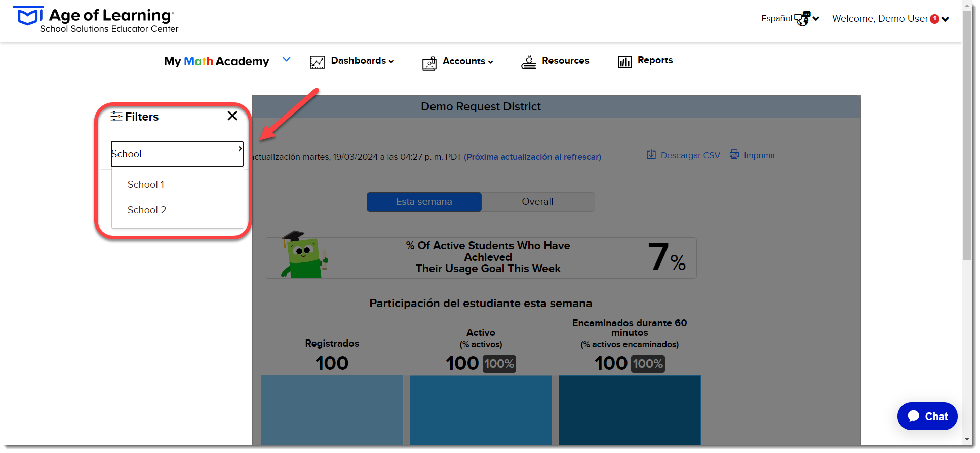Open the Dashboards menu
The image size is (980, 453).
tap(362, 61)
